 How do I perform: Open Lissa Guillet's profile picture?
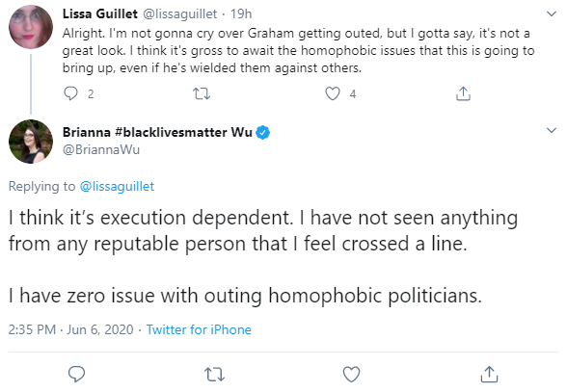pyautogui.click(x=31, y=27)
